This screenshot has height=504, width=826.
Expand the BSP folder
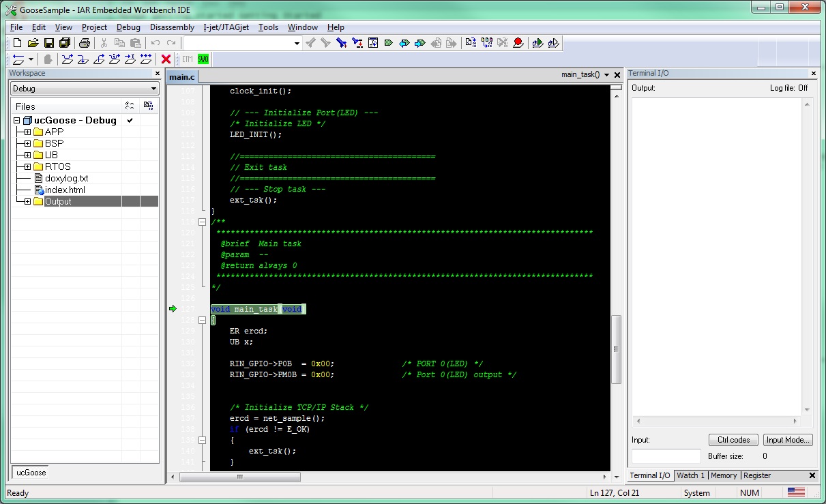(x=27, y=143)
